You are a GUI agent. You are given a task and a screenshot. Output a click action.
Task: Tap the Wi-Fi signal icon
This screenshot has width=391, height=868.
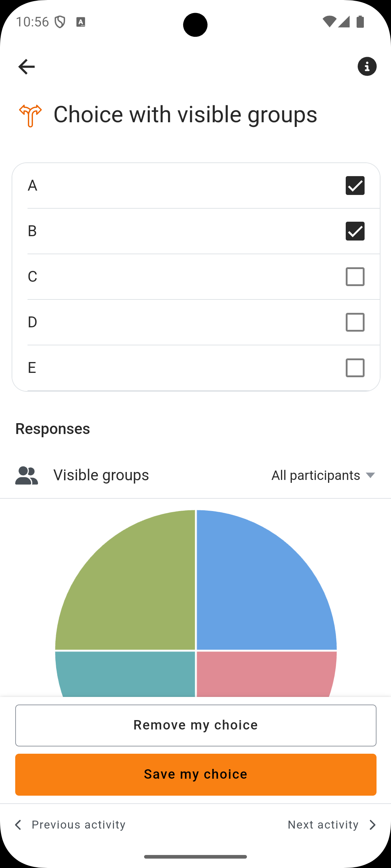[329, 22]
